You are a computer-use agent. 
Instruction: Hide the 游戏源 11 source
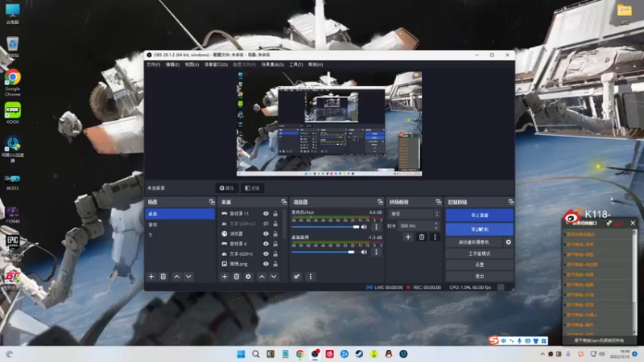(266, 213)
